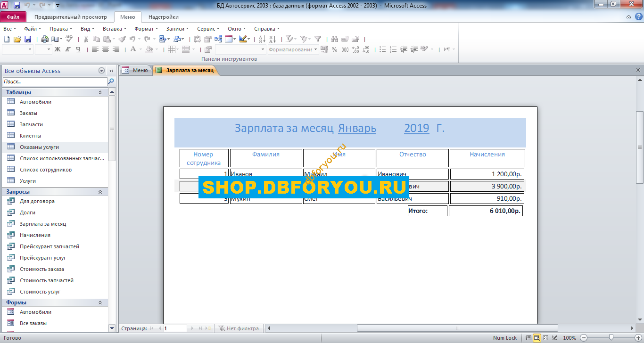The width and height of the screenshot is (644, 343).
Task: Click the zoom slider handle
Action: [x=611, y=337]
